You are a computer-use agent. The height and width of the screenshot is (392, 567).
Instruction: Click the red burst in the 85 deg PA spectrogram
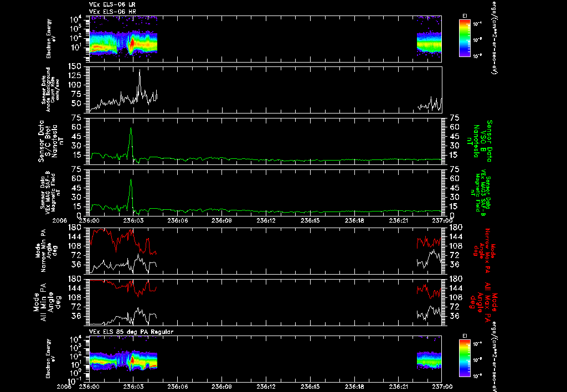[x=132, y=360]
